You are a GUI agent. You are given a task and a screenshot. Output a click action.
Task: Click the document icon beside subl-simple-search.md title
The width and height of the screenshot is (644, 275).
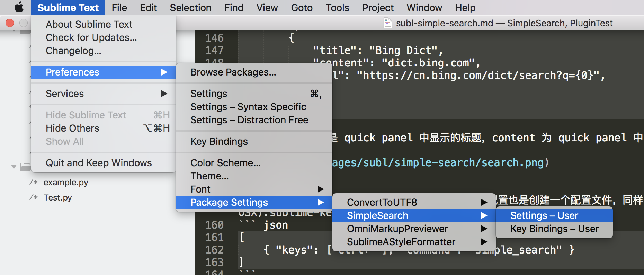click(387, 23)
